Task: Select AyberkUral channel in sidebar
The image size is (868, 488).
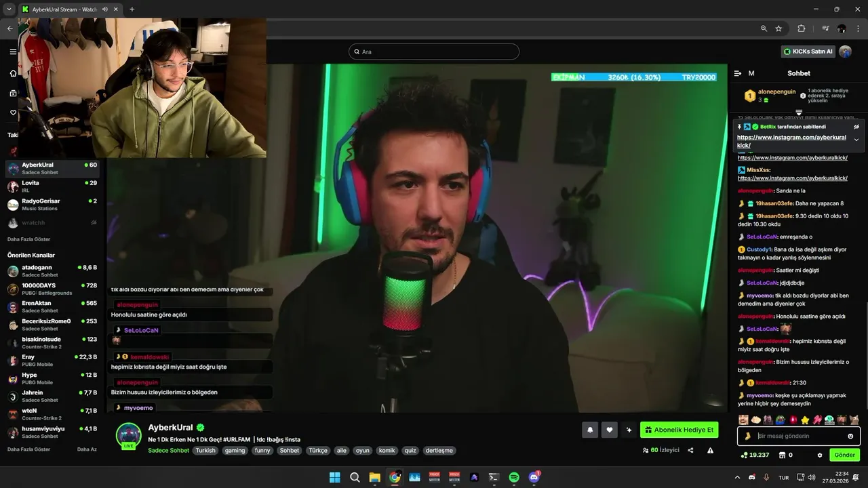Action: 53,168
